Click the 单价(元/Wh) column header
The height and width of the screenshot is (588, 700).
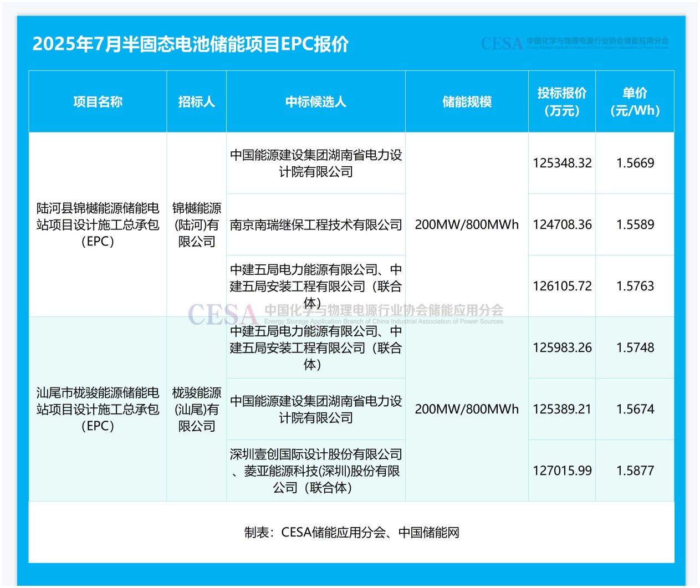[x=635, y=102]
